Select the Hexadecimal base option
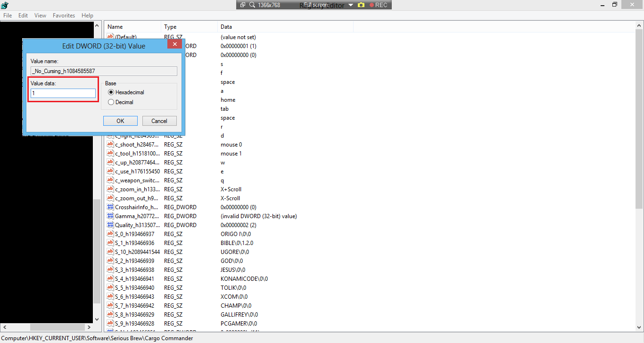Image resolution: width=644 pixels, height=343 pixels. click(111, 92)
